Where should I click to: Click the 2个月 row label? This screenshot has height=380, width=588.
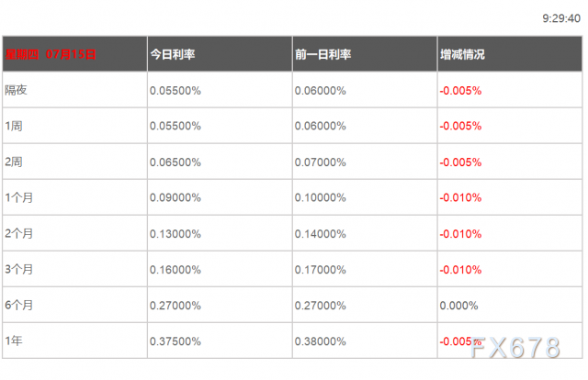tap(19, 233)
